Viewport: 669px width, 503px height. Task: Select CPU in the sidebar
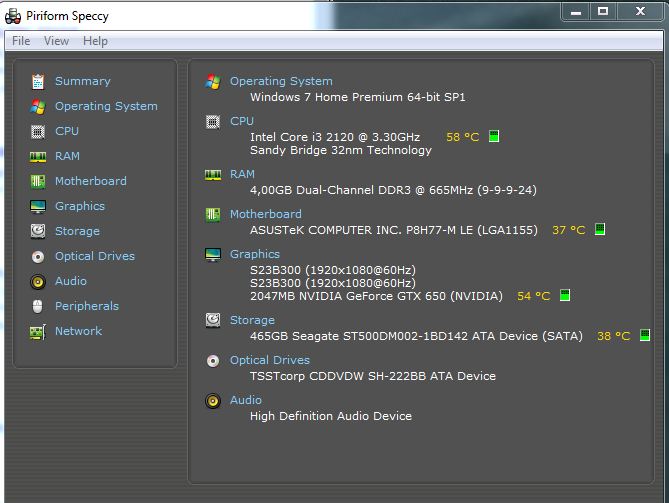pyautogui.click(x=67, y=131)
